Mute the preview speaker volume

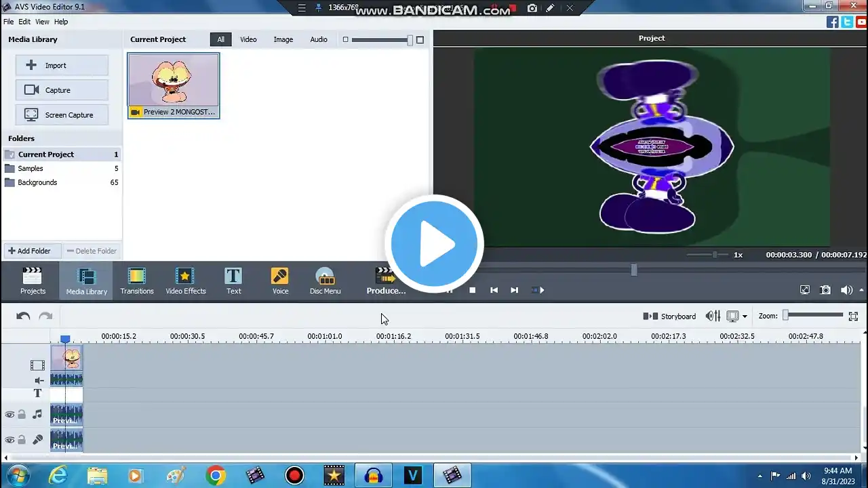coord(846,290)
